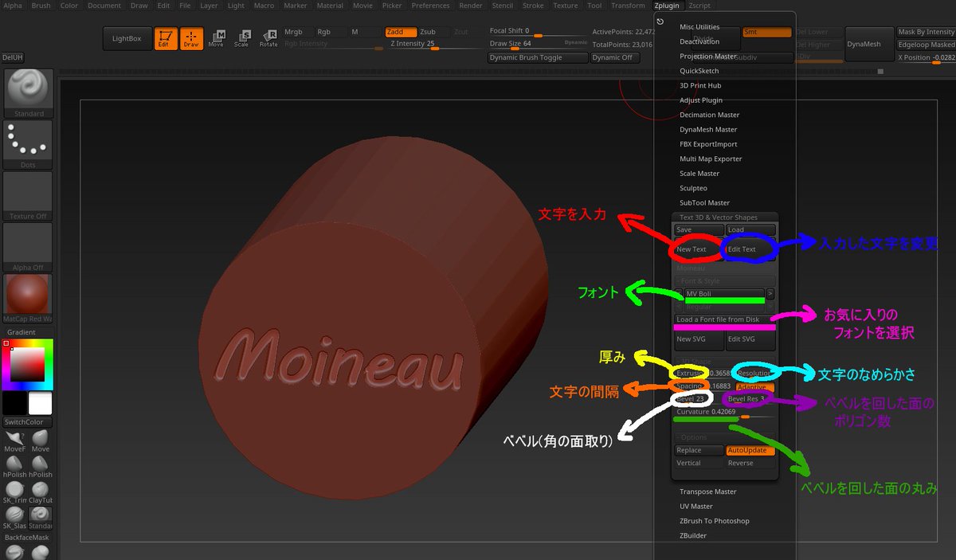This screenshot has height=560, width=956.
Task: Toggle Reverse text option
Action: pos(750,463)
